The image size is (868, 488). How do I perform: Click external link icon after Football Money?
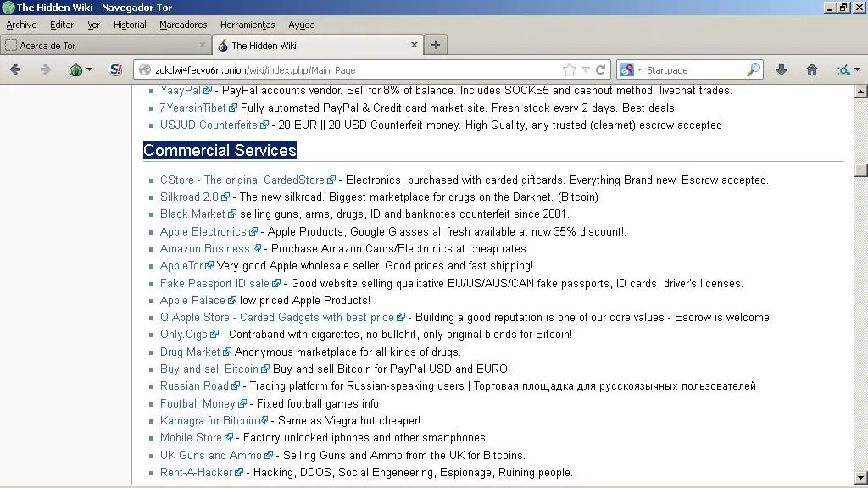coord(242,404)
